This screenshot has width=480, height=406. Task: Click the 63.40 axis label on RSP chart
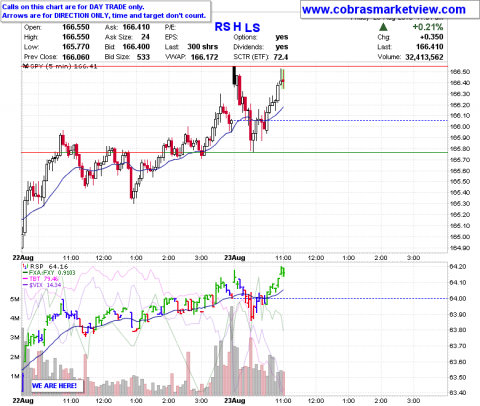point(458,393)
